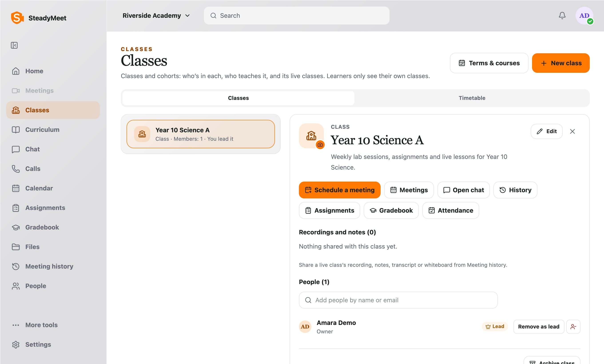Click the remove member icon for Amara Demo
Image resolution: width=604 pixels, height=364 pixels.
click(x=573, y=326)
